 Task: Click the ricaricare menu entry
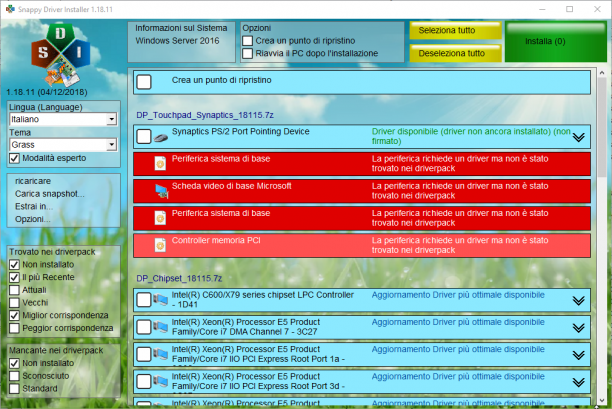click(x=33, y=181)
